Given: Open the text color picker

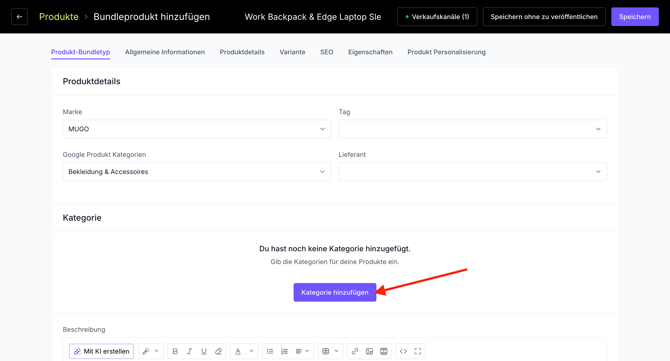Looking at the screenshot, I should click(x=238, y=351).
